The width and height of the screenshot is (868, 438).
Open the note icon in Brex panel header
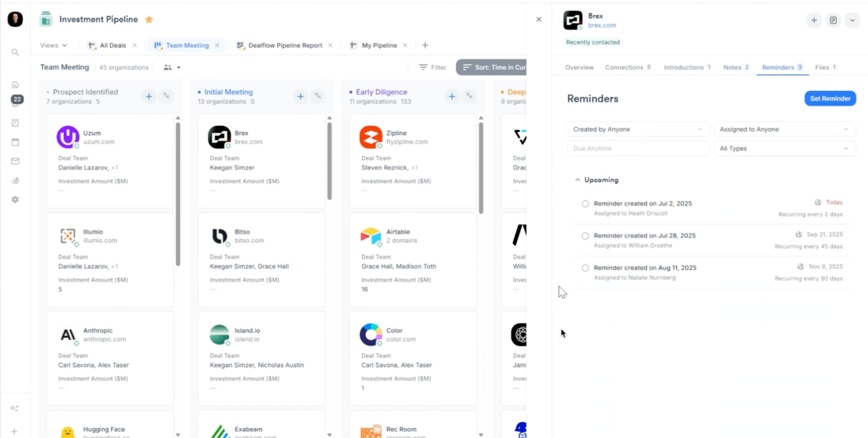click(x=833, y=21)
